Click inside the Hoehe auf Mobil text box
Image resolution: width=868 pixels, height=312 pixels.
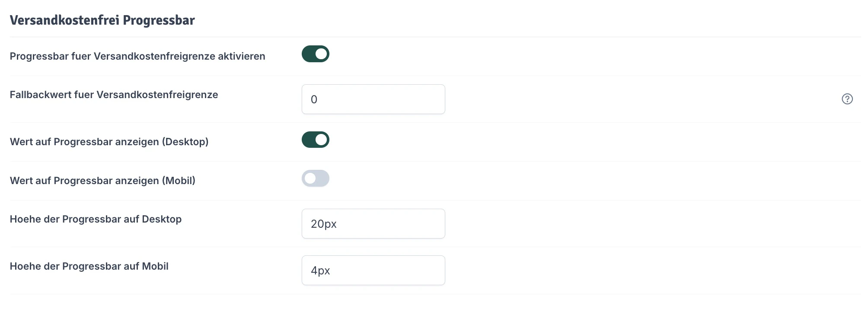(373, 270)
